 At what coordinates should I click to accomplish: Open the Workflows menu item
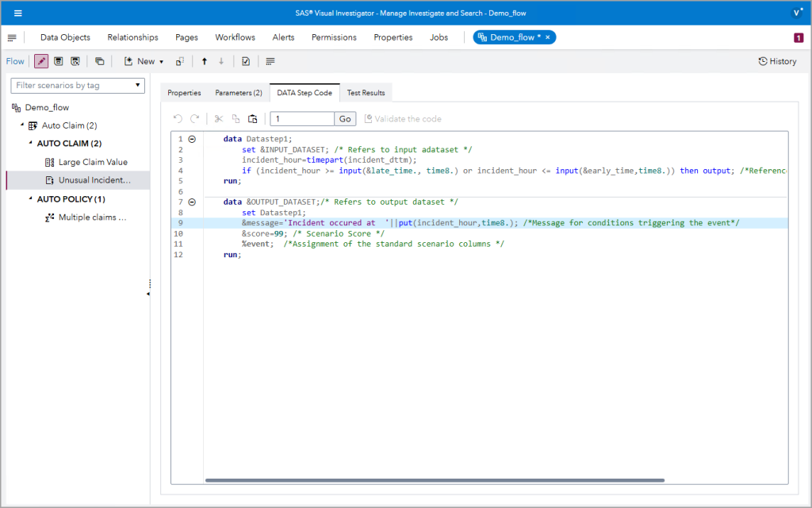[235, 37]
